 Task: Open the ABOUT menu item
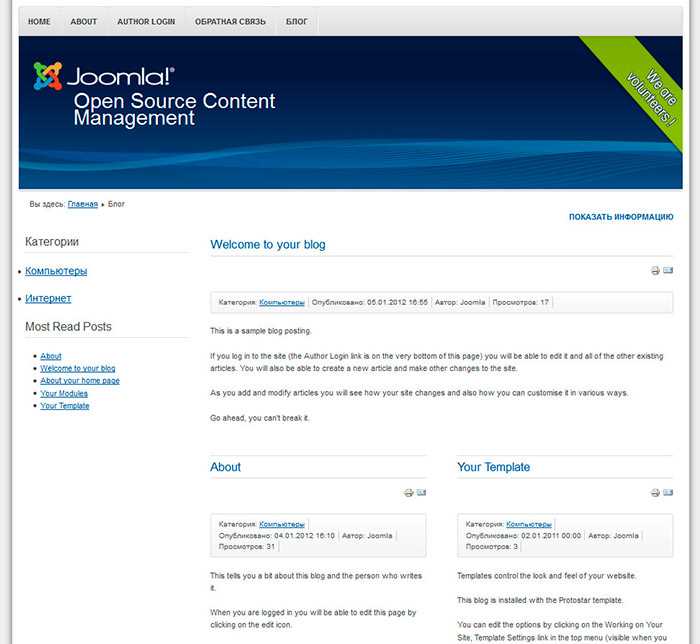(83, 21)
